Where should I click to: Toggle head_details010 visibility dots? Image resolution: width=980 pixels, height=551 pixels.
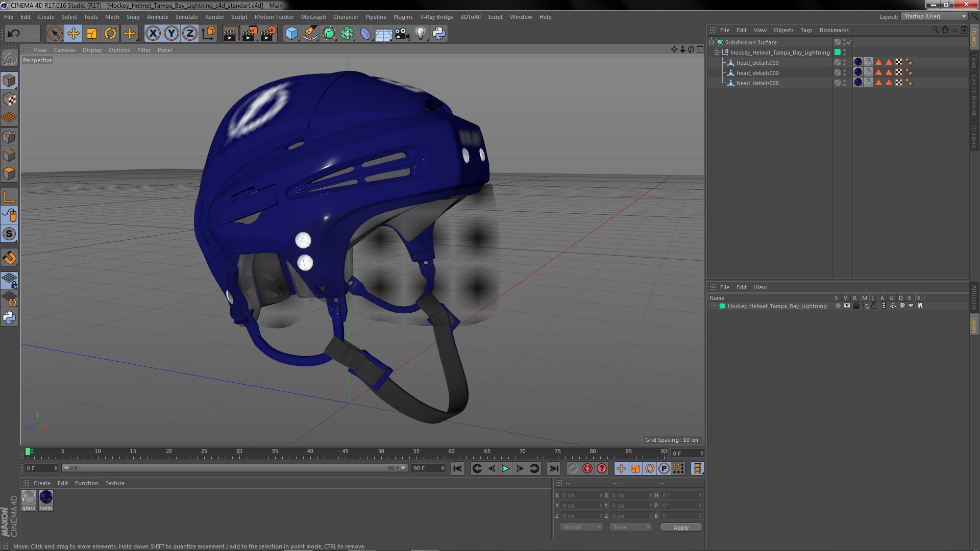click(x=844, y=63)
